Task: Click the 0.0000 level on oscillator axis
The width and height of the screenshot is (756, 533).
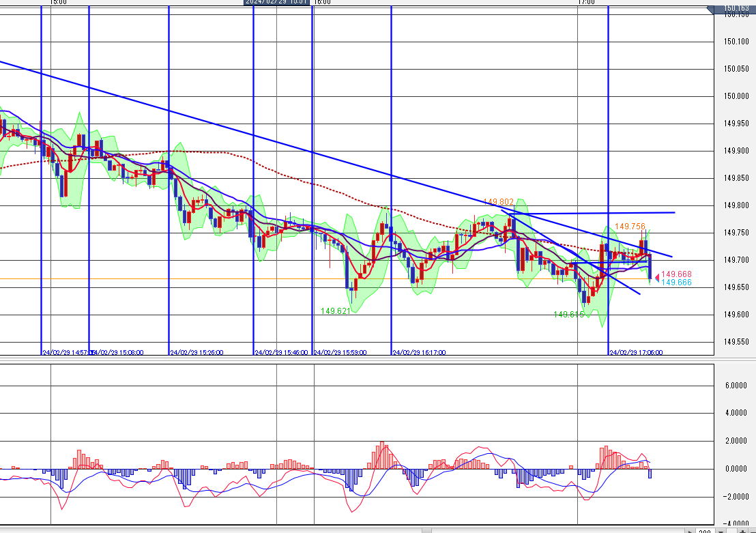Action: [x=734, y=469]
